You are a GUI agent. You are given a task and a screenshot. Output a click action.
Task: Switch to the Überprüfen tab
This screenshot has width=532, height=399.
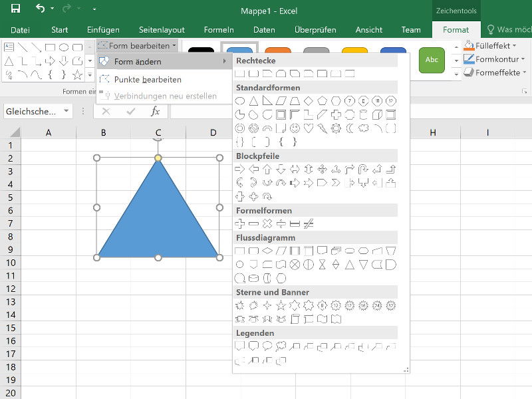click(x=315, y=30)
